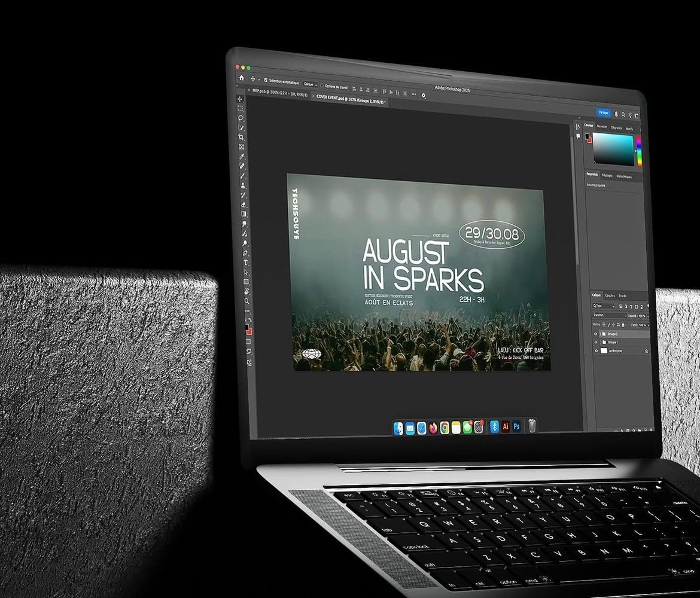Select the Crop tool
The width and height of the screenshot is (700, 598).
(x=241, y=137)
